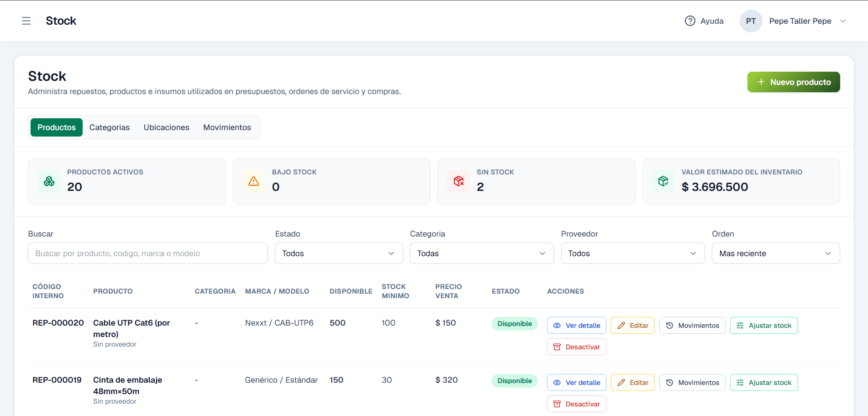Switch to the Ubicaciones tab
This screenshot has height=416, width=868.
coord(167,127)
